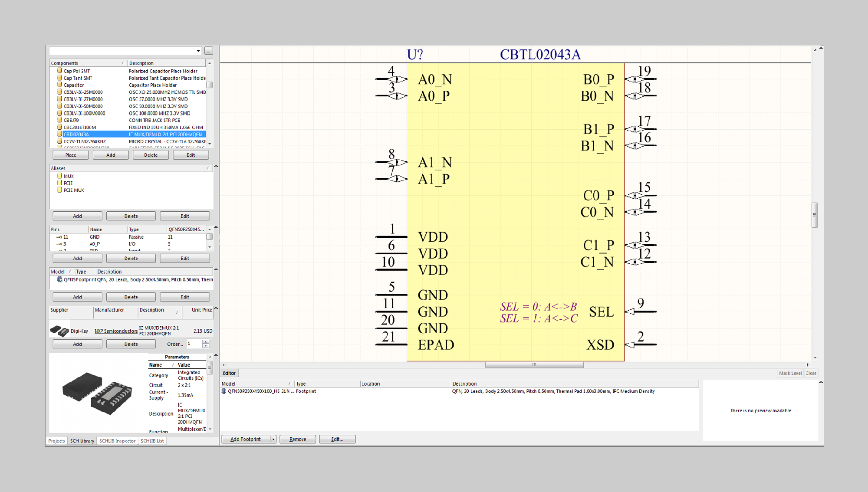
Task: Switch to Projects tab
Action: (x=56, y=441)
